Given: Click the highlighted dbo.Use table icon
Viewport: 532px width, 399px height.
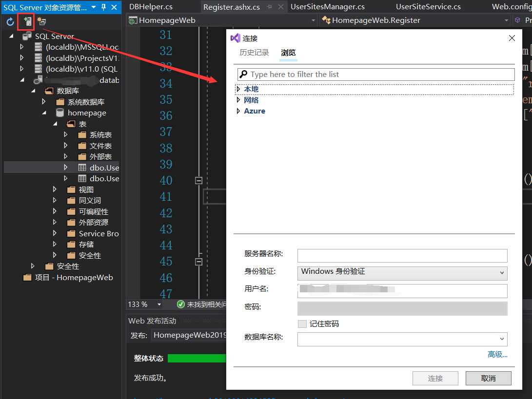Looking at the screenshot, I should click(x=82, y=168).
